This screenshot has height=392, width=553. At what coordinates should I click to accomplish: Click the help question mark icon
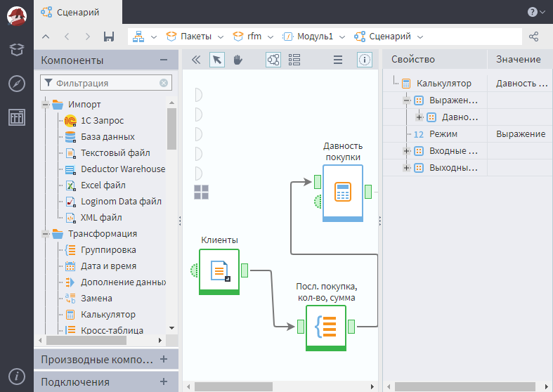coord(532,12)
